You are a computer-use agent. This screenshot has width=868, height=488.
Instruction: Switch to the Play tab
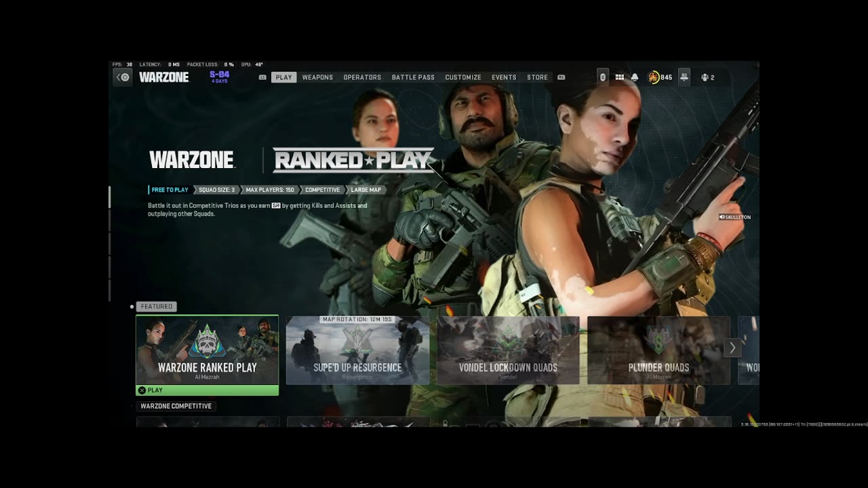click(284, 77)
